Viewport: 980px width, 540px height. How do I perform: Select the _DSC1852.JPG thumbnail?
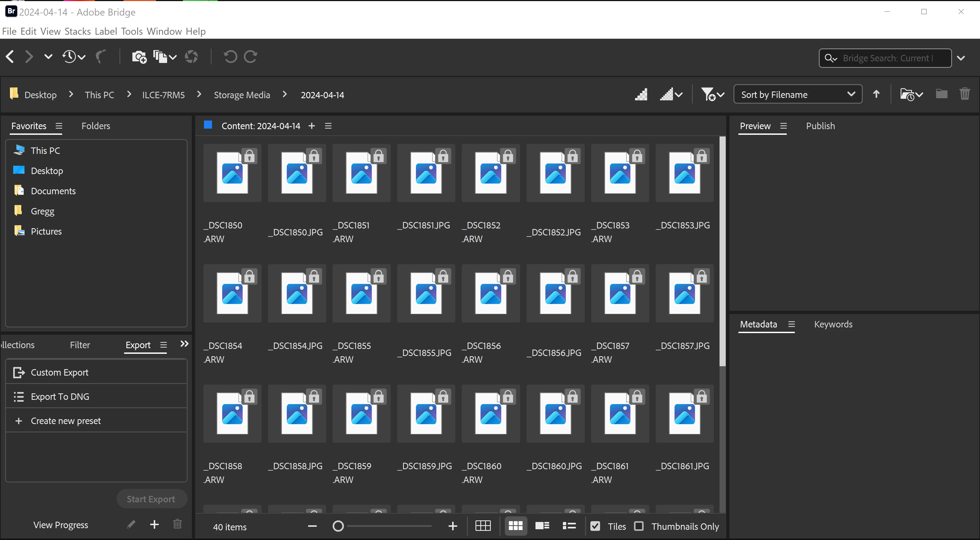click(x=555, y=173)
